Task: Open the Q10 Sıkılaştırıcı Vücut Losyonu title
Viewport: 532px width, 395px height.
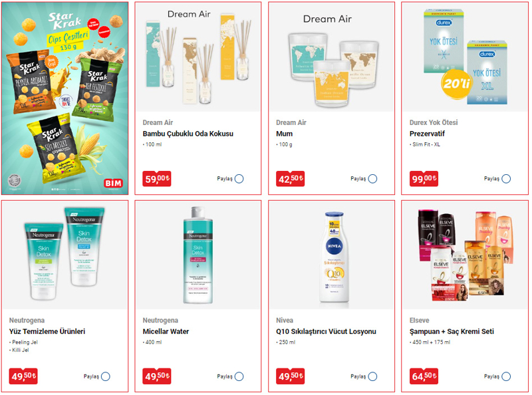Action: click(x=326, y=332)
